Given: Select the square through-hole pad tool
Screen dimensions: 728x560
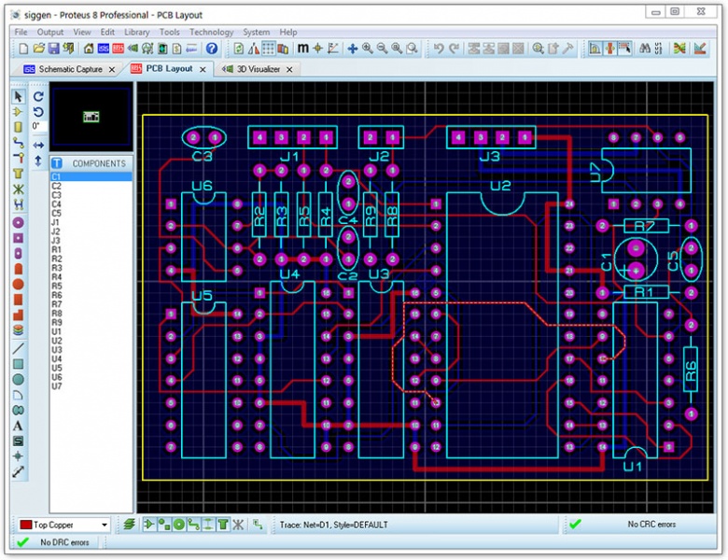Looking at the screenshot, I should pyautogui.click(x=18, y=238).
